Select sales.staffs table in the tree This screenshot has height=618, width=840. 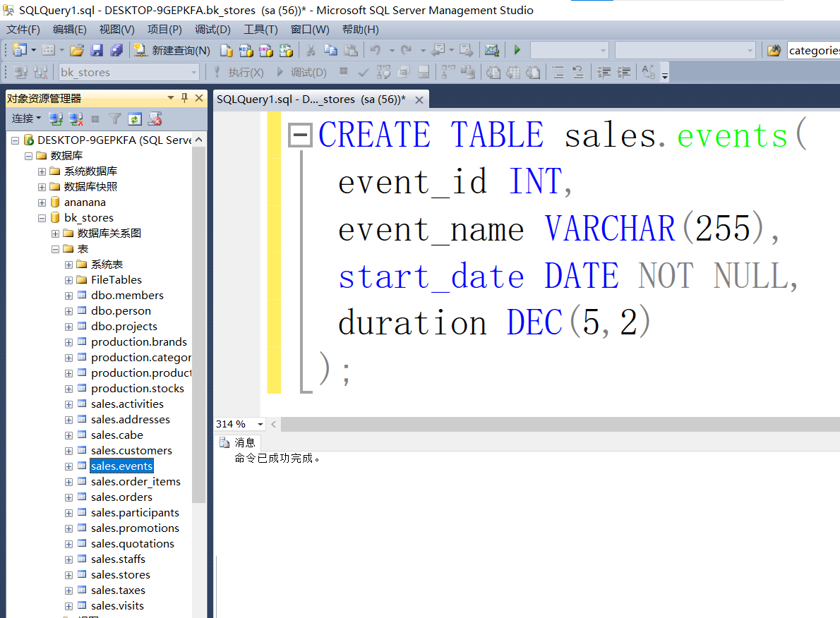tap(118, 559)
